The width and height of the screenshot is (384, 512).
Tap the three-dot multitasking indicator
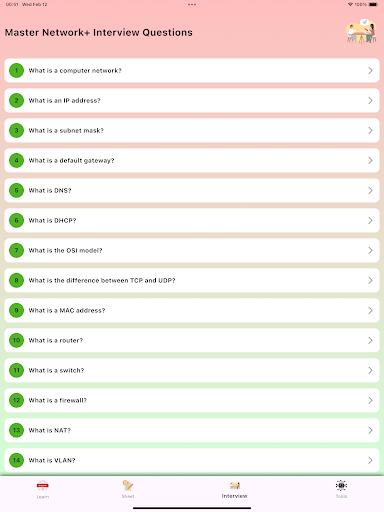[x=192, y=5]
